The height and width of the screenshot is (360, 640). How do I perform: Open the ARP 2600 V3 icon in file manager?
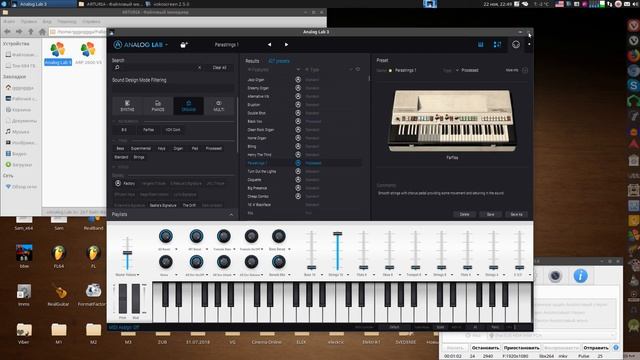pyautogui.click(x=88, y=53)
